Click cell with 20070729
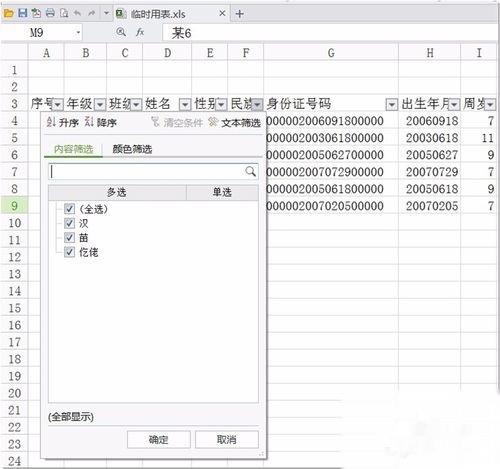Image resolution: width=500 pixels, height=469 pixels. (x=430, y=172)
